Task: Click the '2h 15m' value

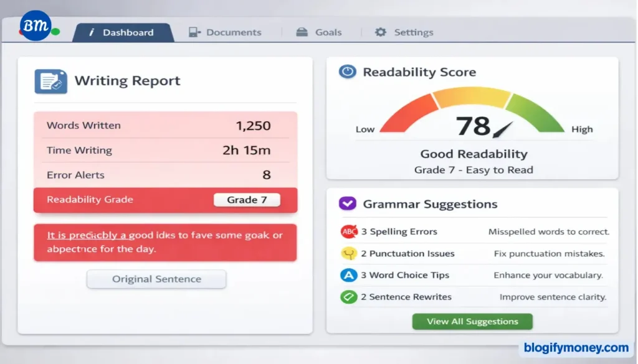Action: pos(247,151)
